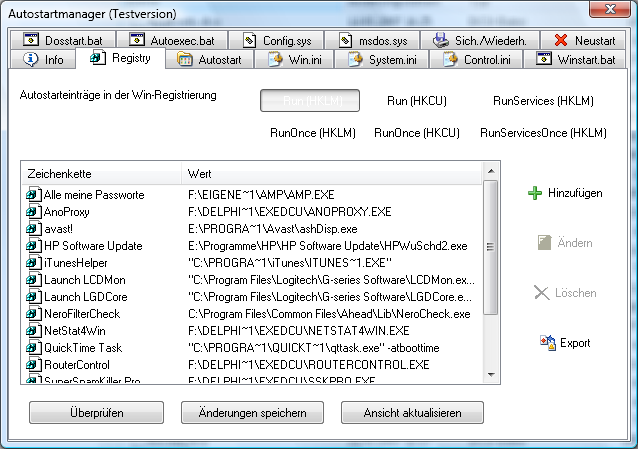Sort list by Zeichenkette column header
Screen dimensions: 638x449
click(x=100, y=173)
